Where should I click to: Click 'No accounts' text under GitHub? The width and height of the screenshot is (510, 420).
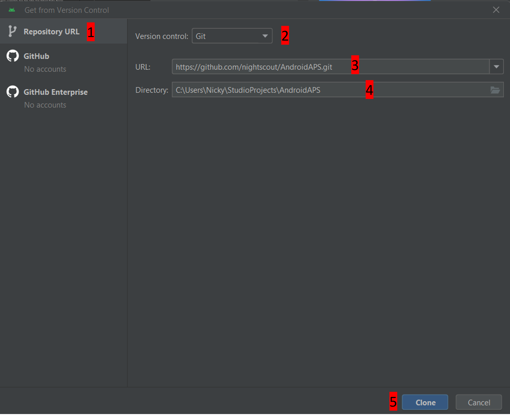45,69
